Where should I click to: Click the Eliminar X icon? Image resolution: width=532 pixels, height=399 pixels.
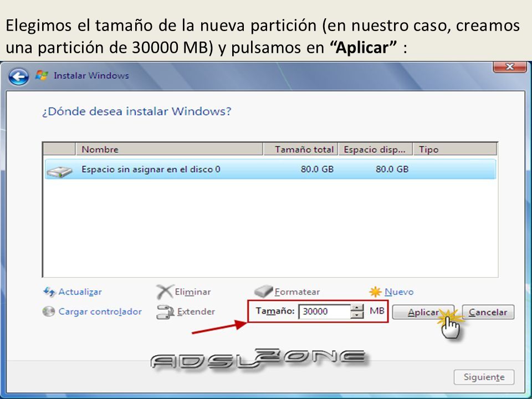pos(165,292)
